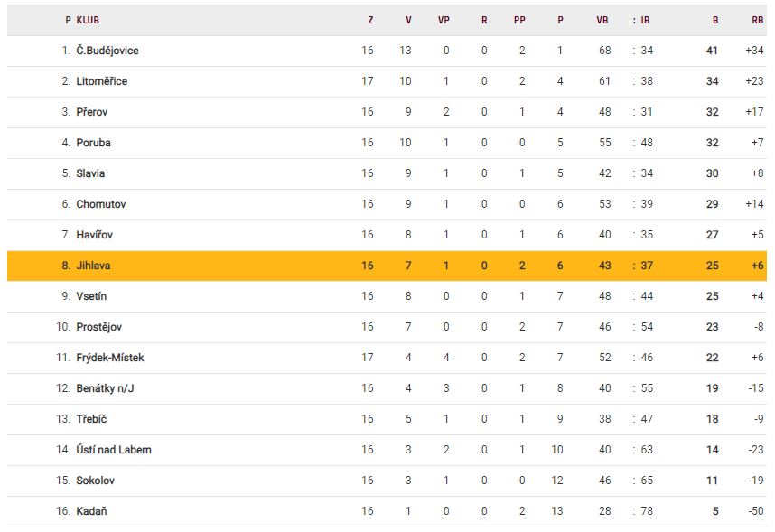Click the Poruba team name
Screen dimensions: 775x532
[x=94, y=143]
